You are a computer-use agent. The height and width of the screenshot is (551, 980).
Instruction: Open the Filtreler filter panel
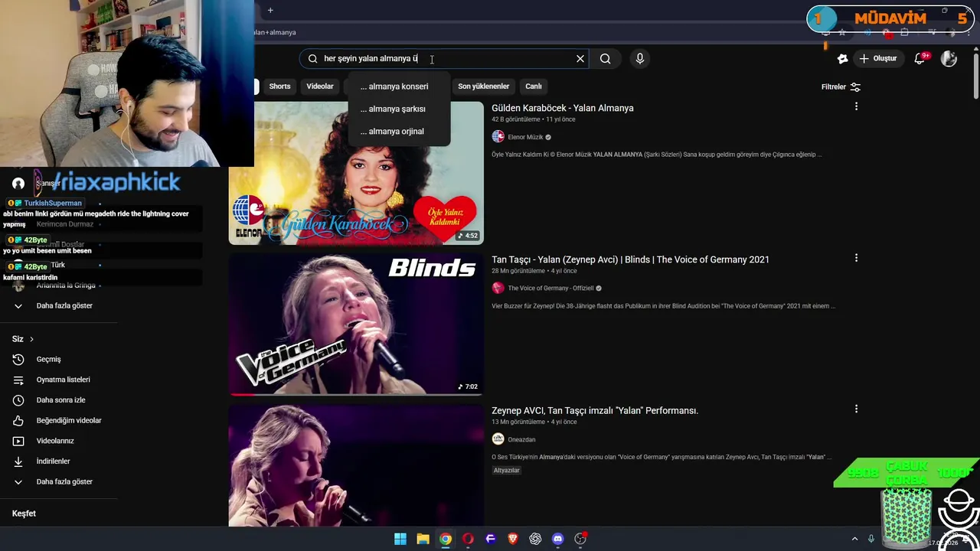click(x=841, y=87)
